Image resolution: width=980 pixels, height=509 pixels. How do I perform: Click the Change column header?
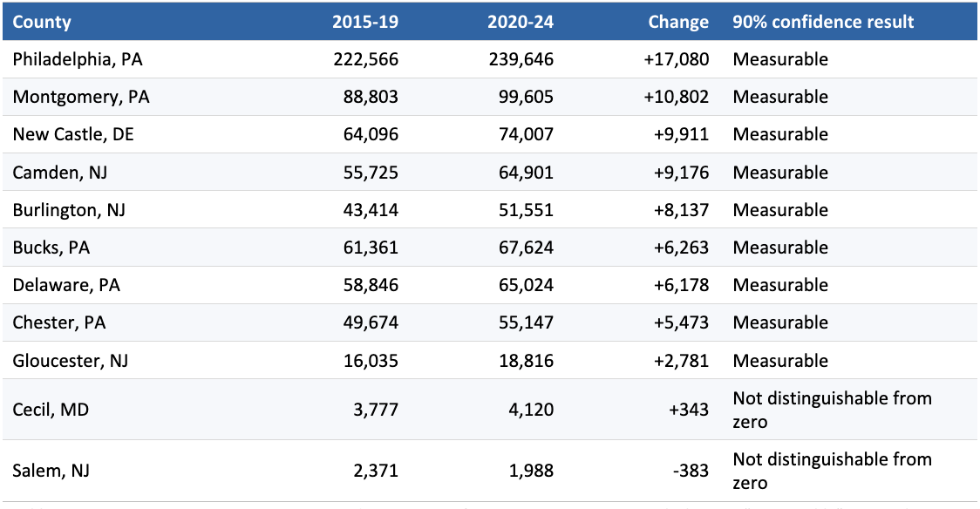pyautogui.click(x=678, y=22)
